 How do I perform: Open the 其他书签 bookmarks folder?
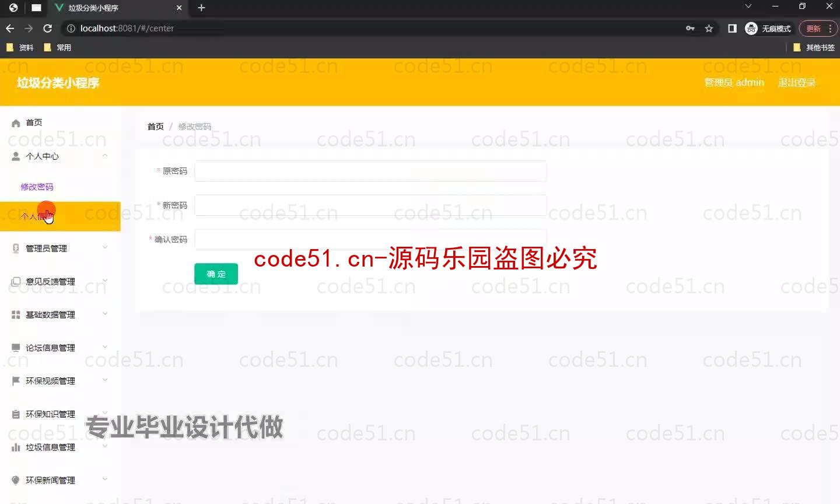(x=814, y=47)
